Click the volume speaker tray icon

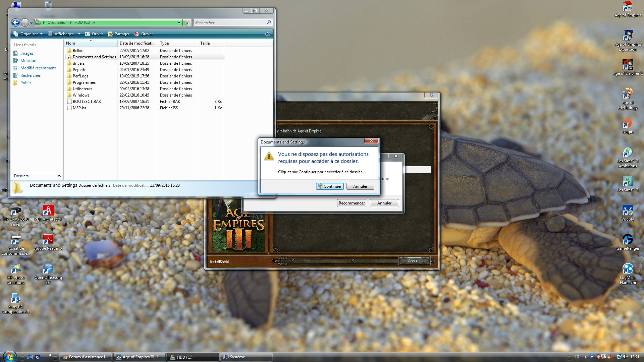click(x=626, y=357)
